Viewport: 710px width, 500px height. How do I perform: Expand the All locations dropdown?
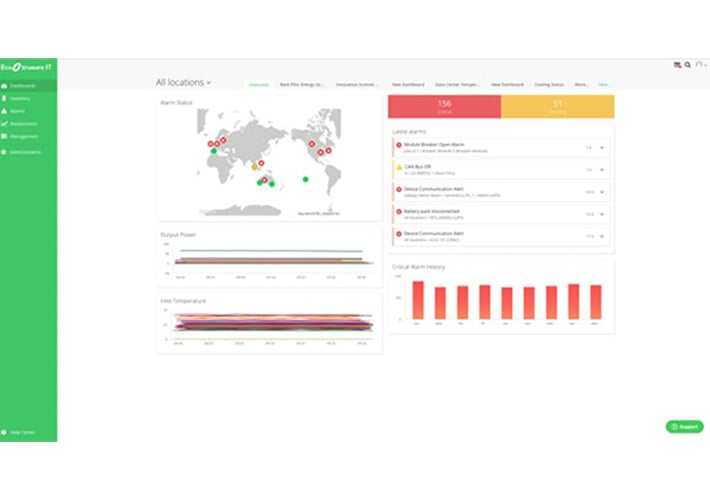click(x=183, y=82)
